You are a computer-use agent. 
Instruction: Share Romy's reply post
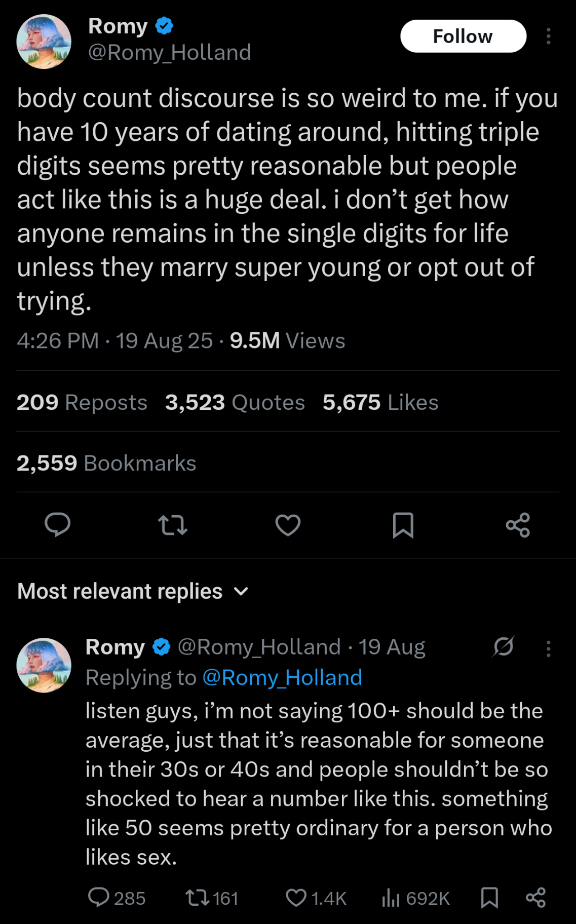click(x=535, y=898)
